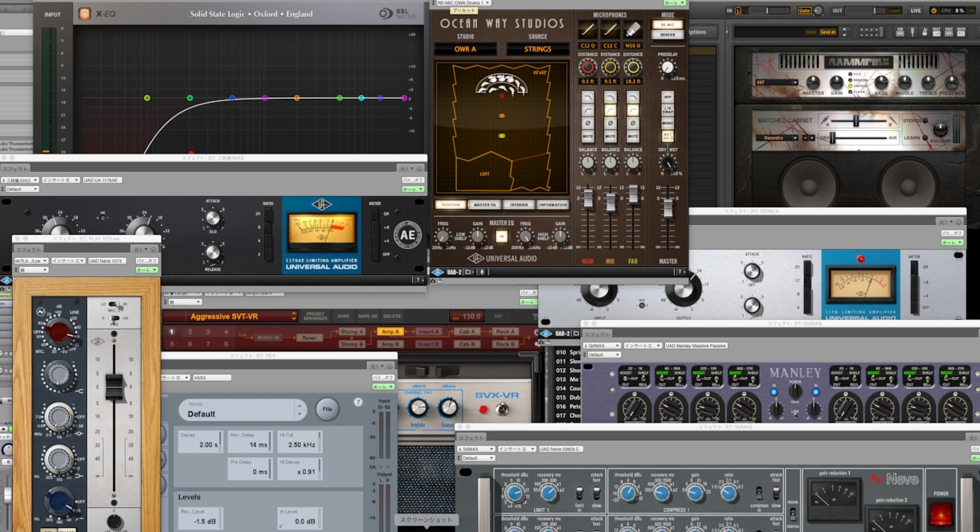
Task: Open the Matched Cabinet Rammfire dropdown
Action: point(777,137)
